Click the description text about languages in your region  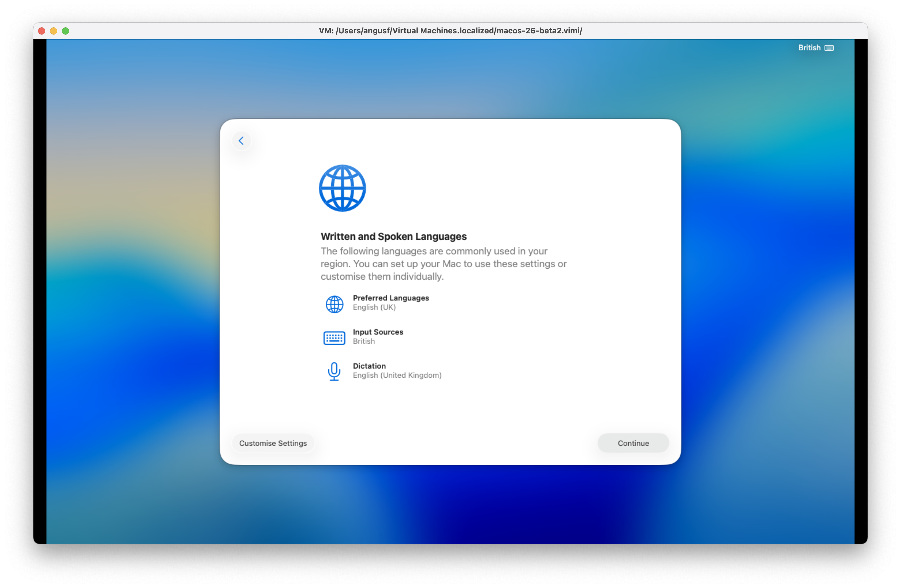tap(443, 264)
